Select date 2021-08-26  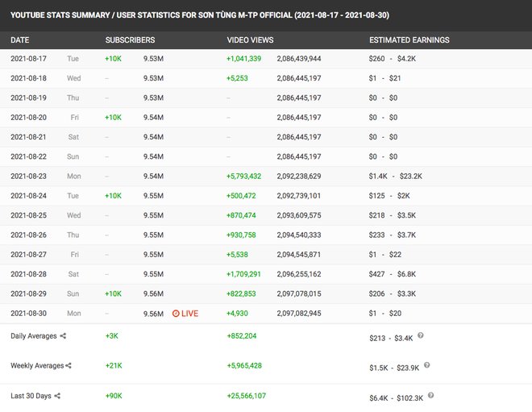28,235
